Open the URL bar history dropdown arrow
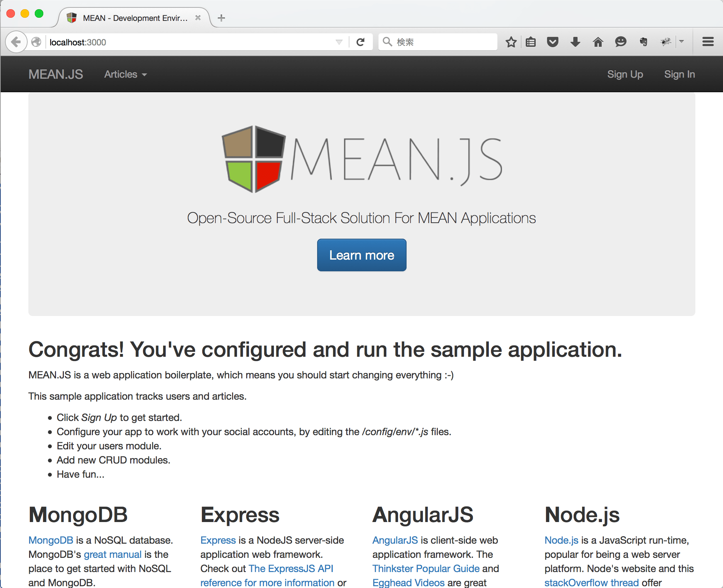 338,42
